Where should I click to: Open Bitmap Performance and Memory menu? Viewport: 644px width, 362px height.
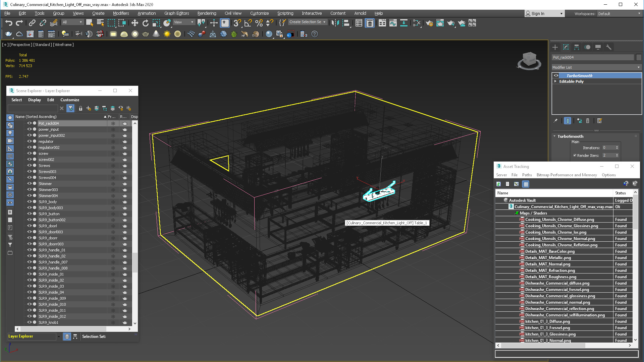click(x=567, y=175)
